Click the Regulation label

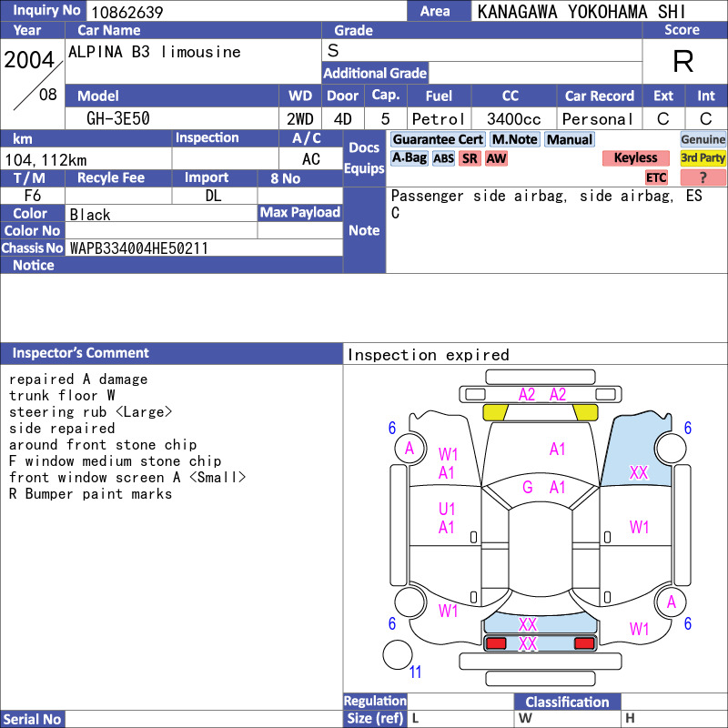[x=375, y=701]
